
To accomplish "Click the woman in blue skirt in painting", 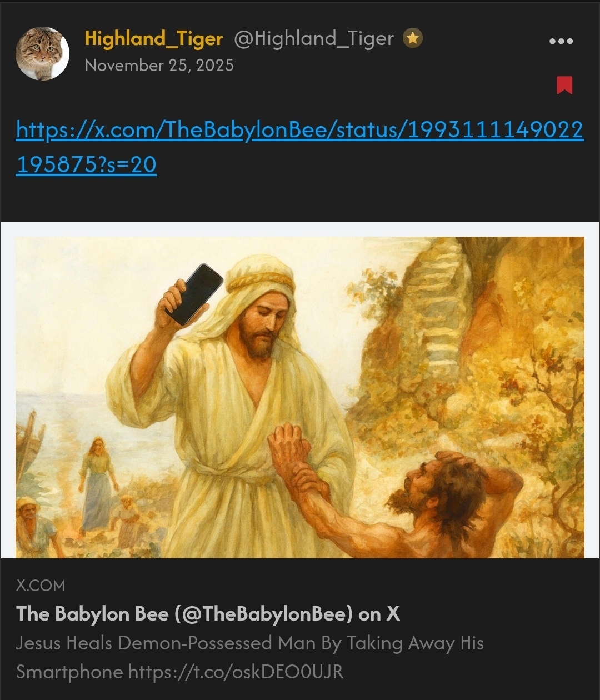I will (97, 484).
